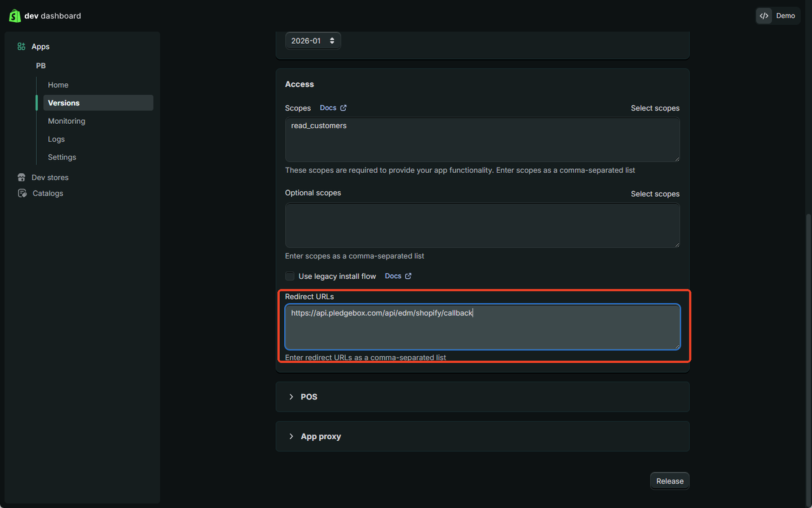This screenshot has height=508, width=812.
Task: Click Select scopes above the Scopes field
Action: click(655, 108)
